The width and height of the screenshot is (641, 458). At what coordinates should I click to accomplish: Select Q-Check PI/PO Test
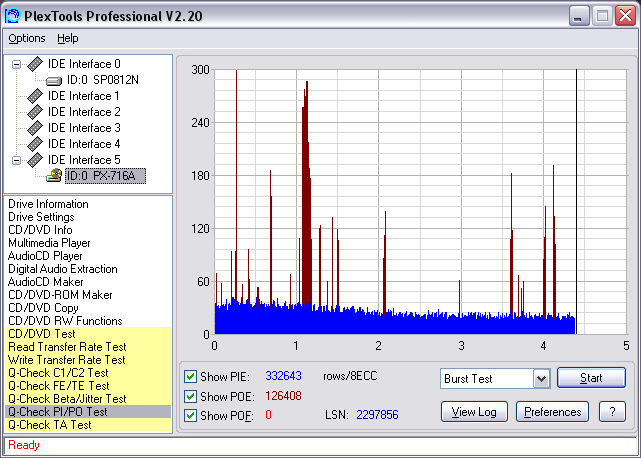pyautogui.click(x=88, y=412)
